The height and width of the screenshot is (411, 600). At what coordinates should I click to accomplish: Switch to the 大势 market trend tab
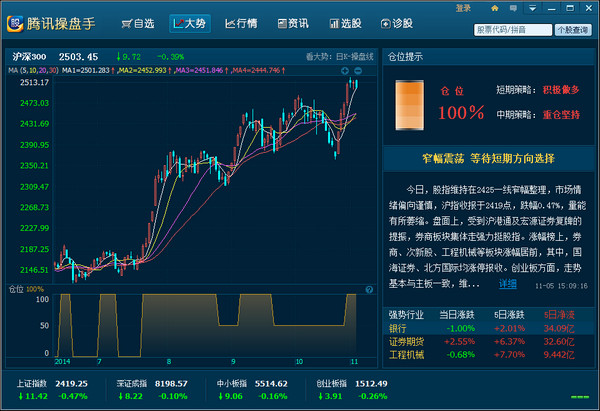(189, 23)
